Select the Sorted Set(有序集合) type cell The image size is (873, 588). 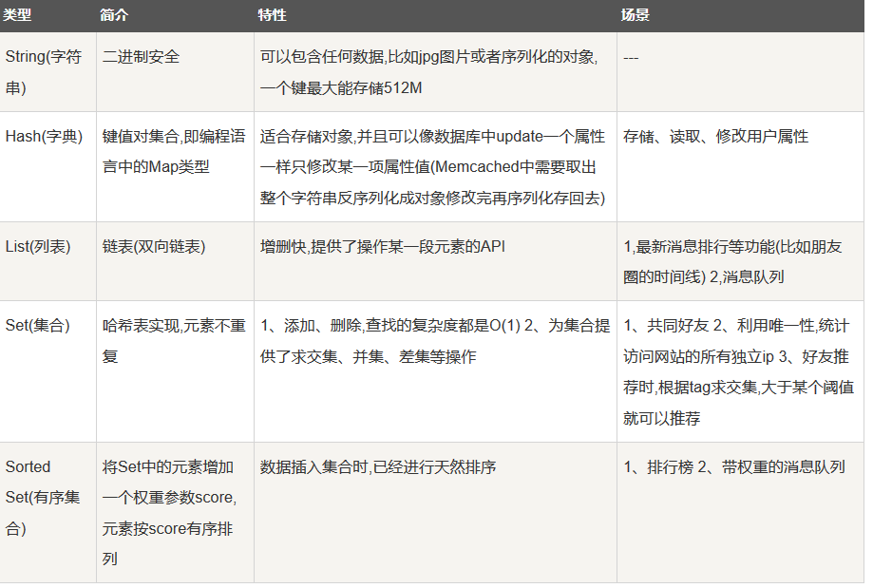point(47,512)
